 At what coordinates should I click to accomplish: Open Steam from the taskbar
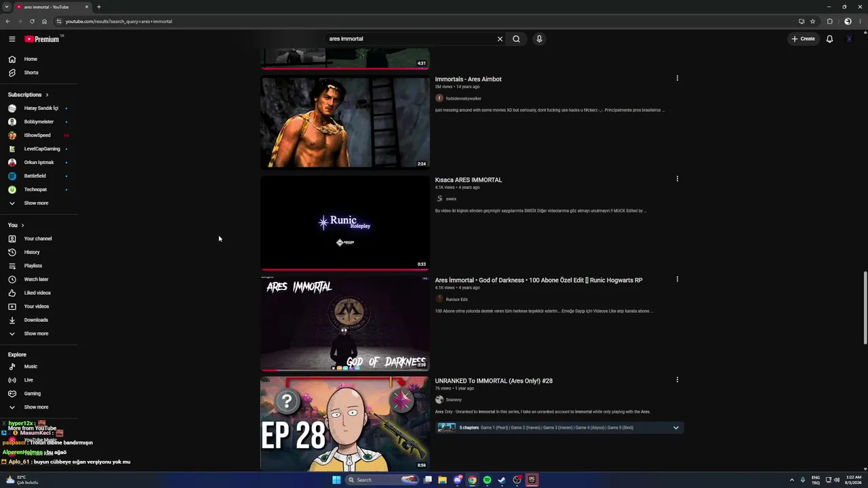pos(502,480)
